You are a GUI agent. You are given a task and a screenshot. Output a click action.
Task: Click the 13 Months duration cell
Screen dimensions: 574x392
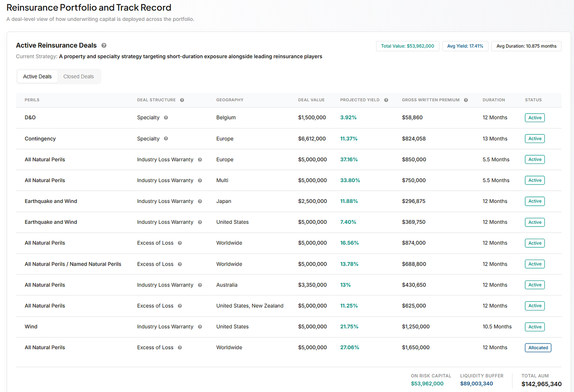pos(495,139)
